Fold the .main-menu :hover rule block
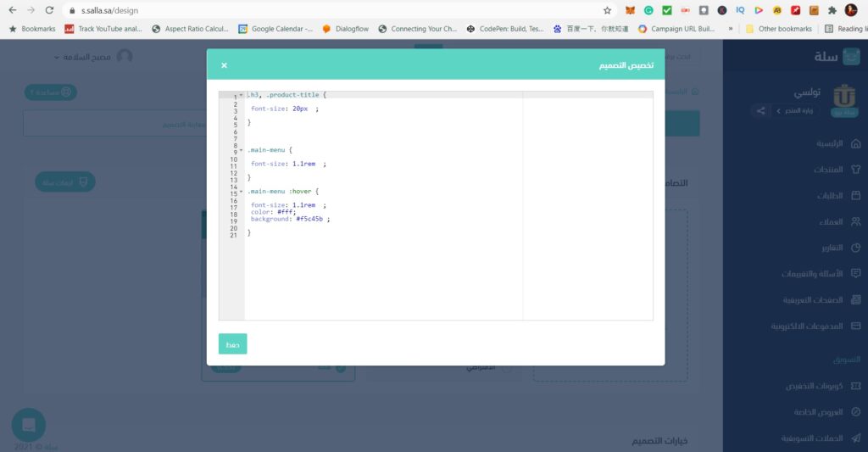This screenshot has width=868, height=452. (241, 192)
